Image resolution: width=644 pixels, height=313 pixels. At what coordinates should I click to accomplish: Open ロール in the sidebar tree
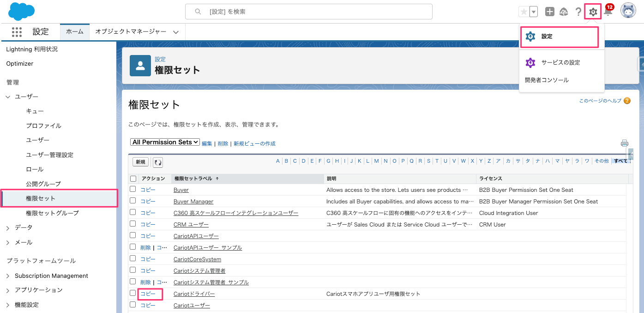click(35, 169)
